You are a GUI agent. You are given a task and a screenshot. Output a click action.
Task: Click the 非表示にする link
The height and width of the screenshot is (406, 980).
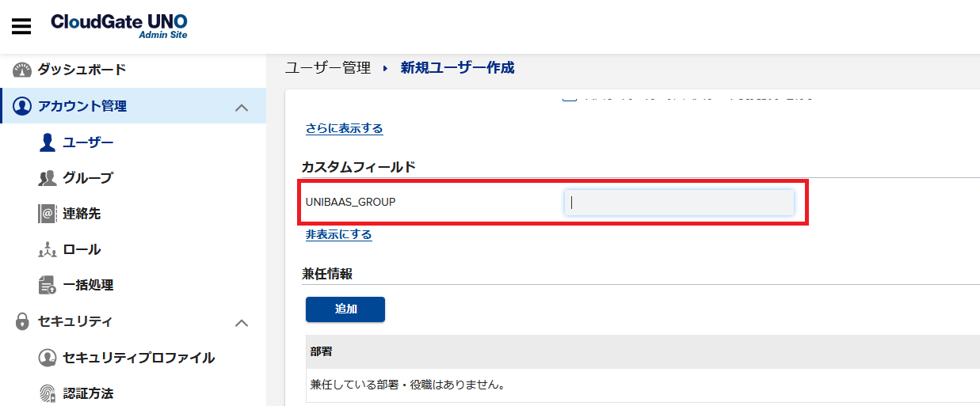coord(338,234)
